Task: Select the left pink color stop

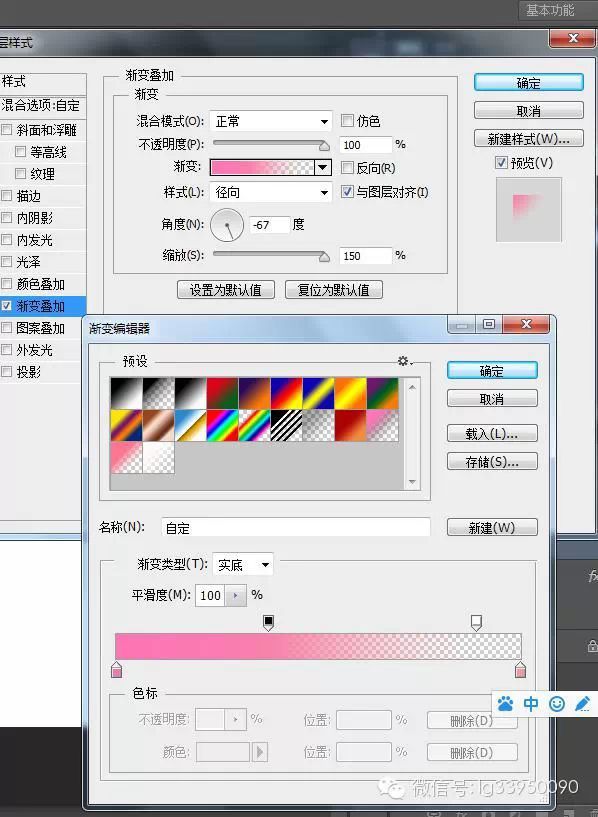Action: pos(117,670)
